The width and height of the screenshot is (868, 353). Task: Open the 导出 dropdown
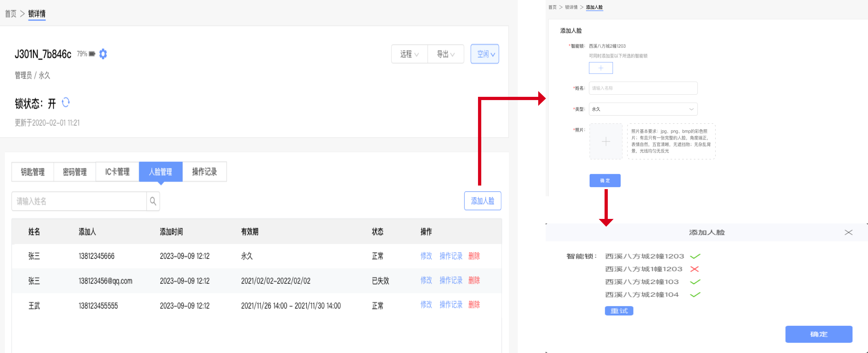click(x=445, y=54)
